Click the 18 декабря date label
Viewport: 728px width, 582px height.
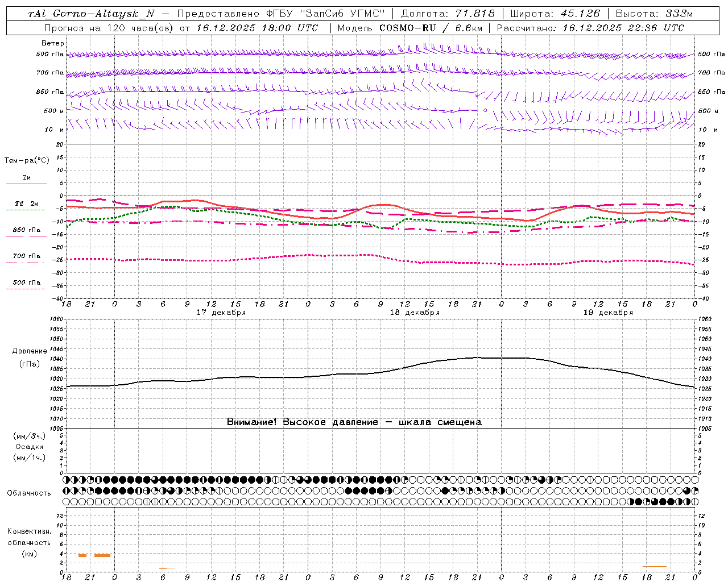(x=415, y=313)
